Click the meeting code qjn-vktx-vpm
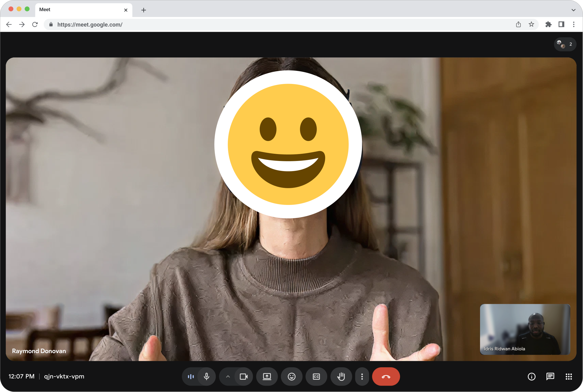Viewport: 583px width, 392px height. pyautogui.click(x=64, y=377)
